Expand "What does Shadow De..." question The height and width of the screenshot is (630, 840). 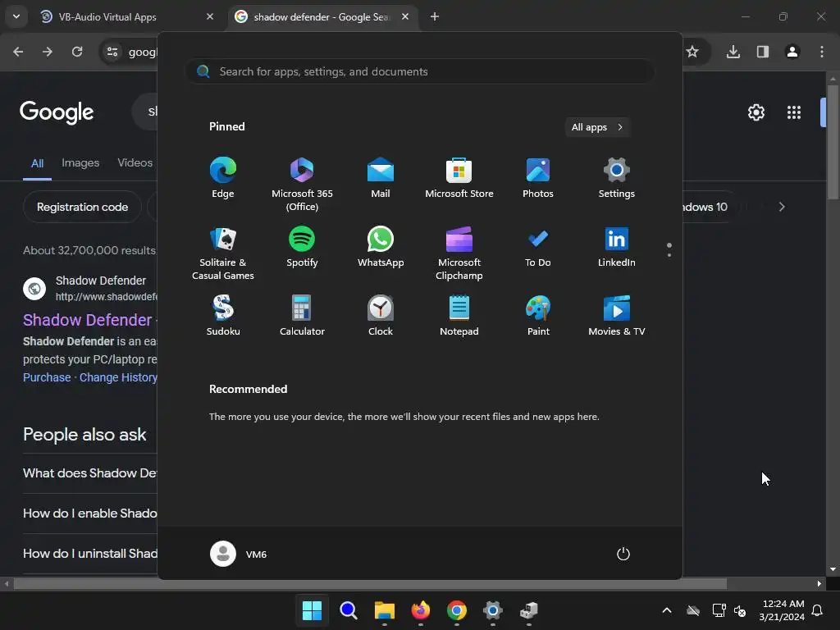click(90, 473)
